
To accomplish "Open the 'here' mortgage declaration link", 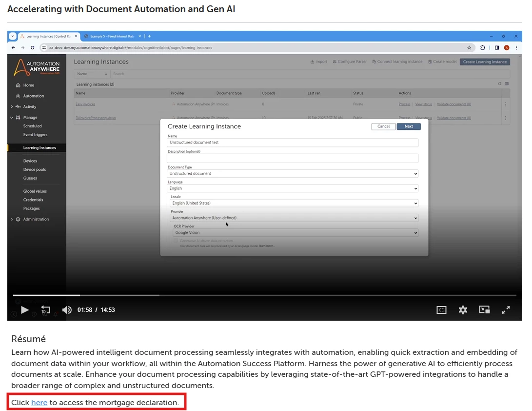I will click(39, 403).
